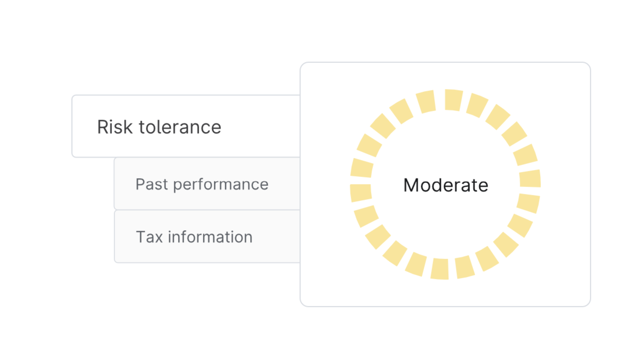Click topmost yellow segment of ring gauge
Screen dimensions: 640x364
(453, 100)
